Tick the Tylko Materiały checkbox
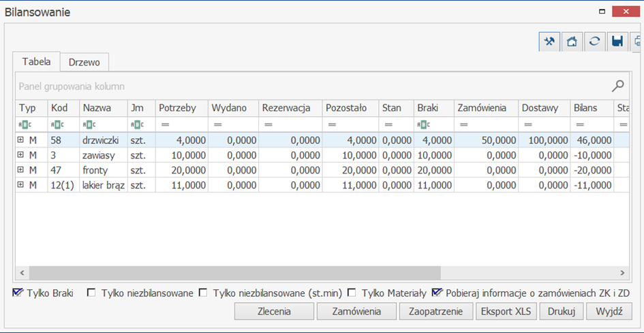 pyautogui.click(x=352, y=293)
